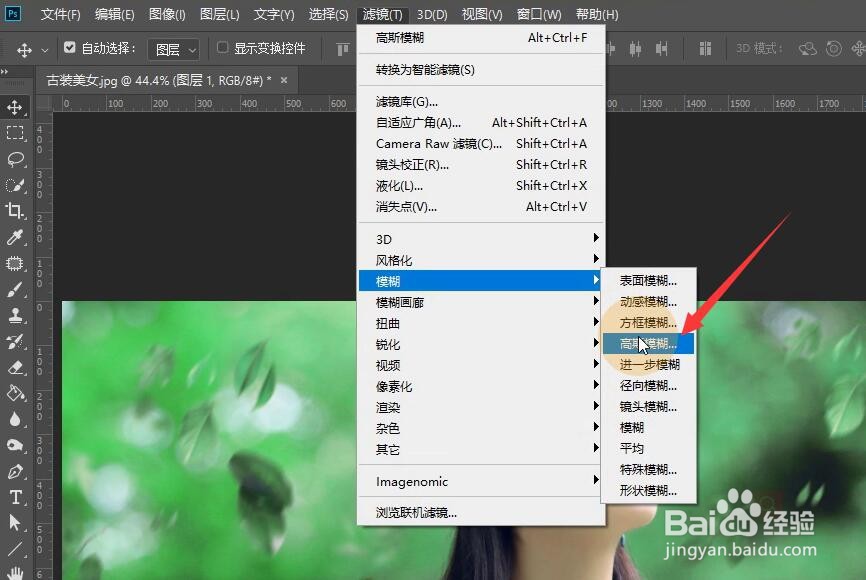The image size is (866, 580).
Task: Choose 液化(L) liquify entry
Action: tap(481, 186)
